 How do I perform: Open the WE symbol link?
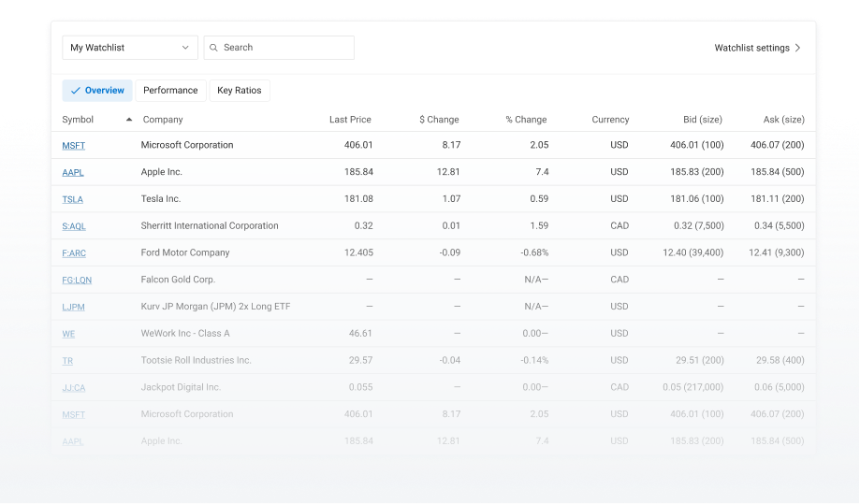tap(68, 334)
